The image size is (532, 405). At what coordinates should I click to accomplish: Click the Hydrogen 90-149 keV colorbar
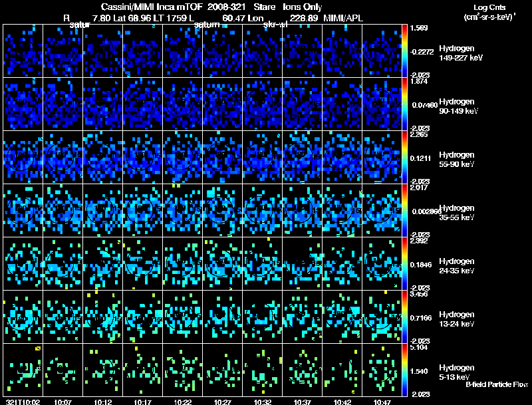click(x=404, y=104)
